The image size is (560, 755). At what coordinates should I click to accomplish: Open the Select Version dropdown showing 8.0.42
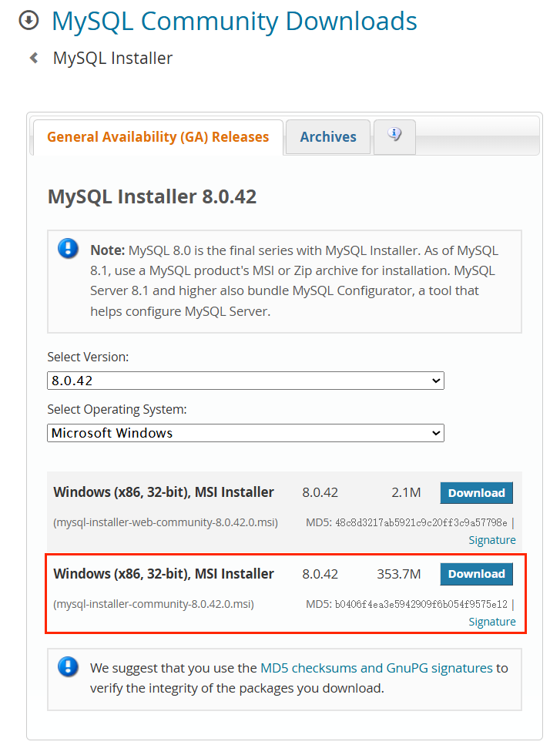[x=246, y=381]
